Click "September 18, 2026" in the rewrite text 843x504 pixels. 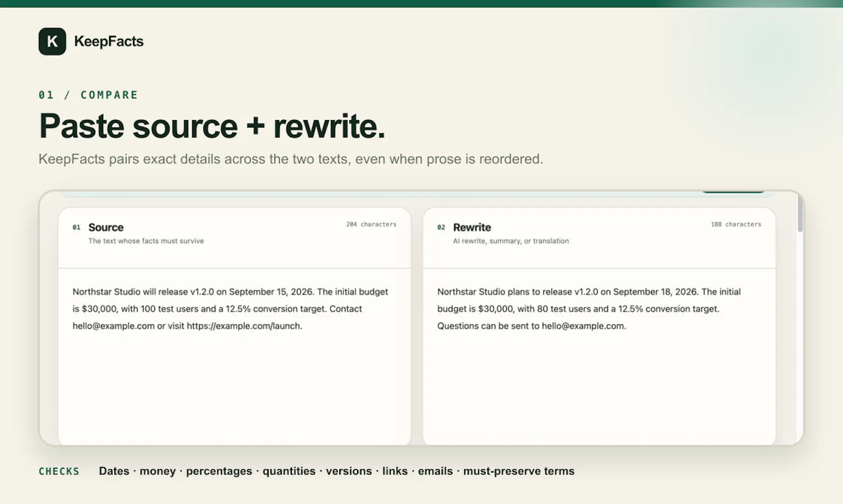click(x=656, y=292)
